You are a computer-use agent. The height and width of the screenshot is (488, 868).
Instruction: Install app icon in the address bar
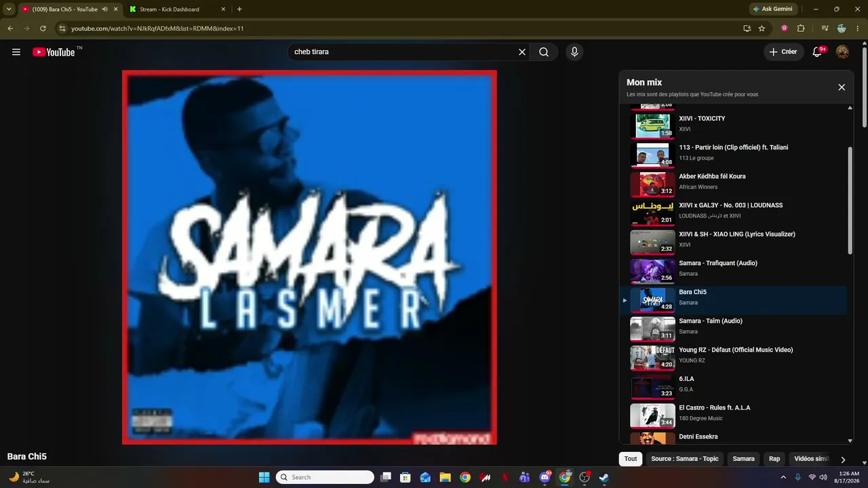(747, 28)
